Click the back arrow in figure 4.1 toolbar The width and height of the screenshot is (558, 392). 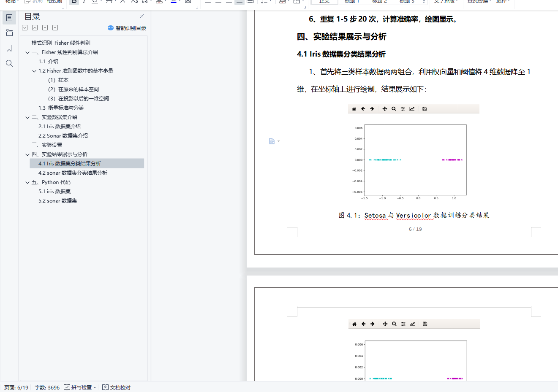point(363,109)
